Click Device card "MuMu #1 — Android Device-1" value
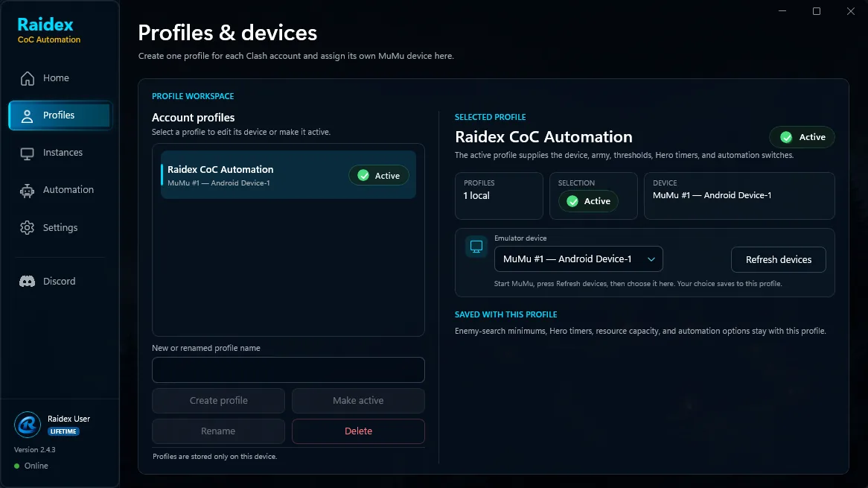 click(712, 195)
